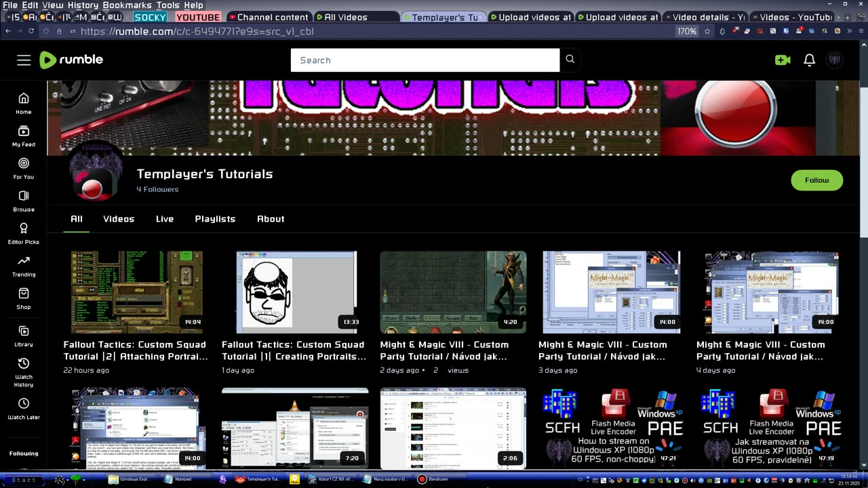Open title Fallout Tactics Tutorial |2| Attaching Portraits

pyautogui.click(x=136, y=350)
